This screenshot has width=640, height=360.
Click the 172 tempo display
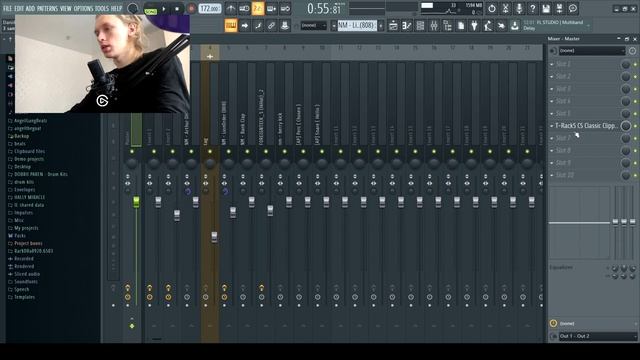[x=210, y=8]
